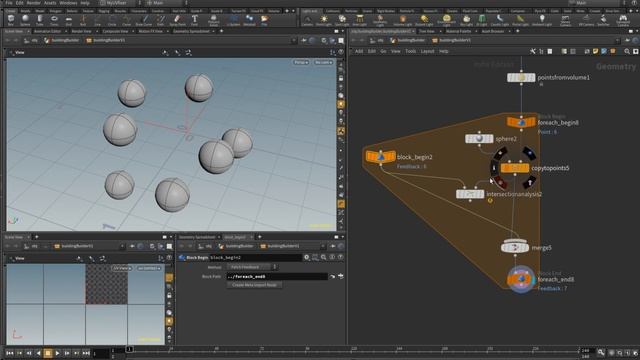Select the Sphere shelf tool
Screen dimensions: 640x360
(25, 20)
